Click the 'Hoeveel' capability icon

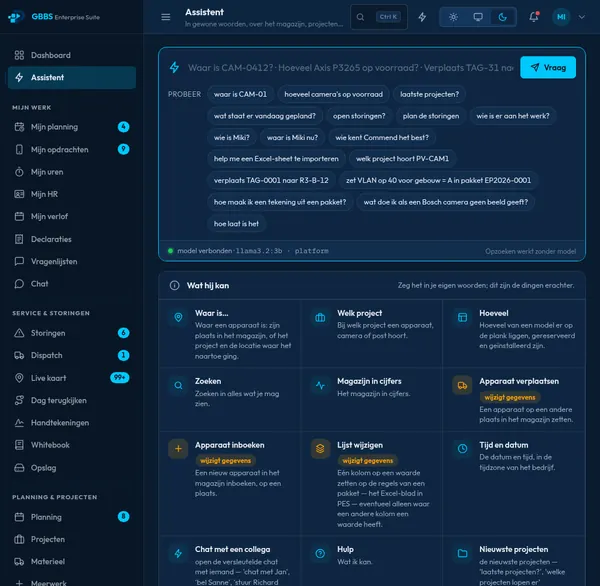click(462, 318)
